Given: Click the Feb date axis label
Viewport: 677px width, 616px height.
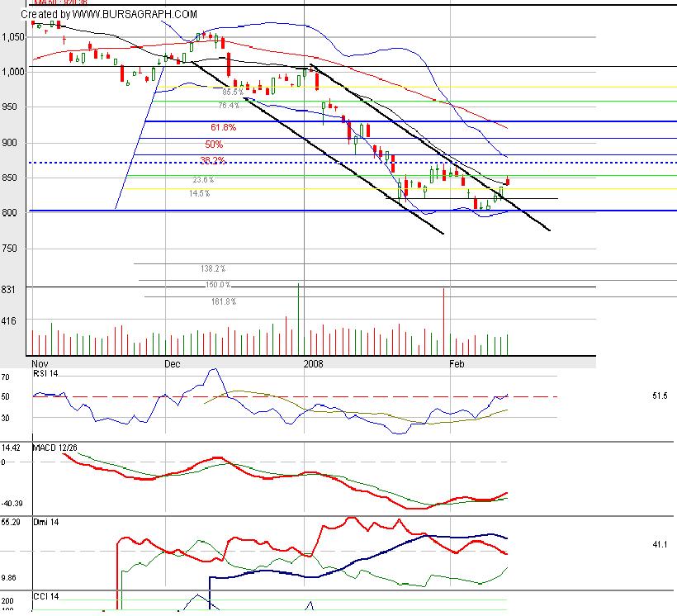Looking at the screenshot, I should [x=457, y=363].
